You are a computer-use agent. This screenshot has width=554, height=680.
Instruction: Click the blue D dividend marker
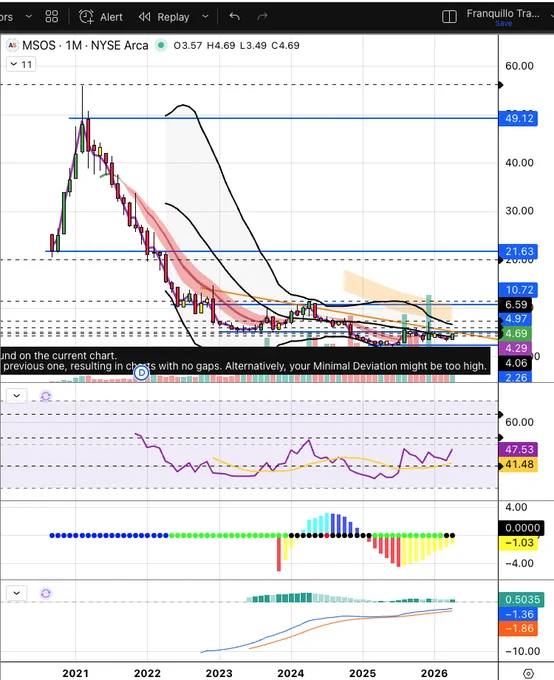click(141, 373)
